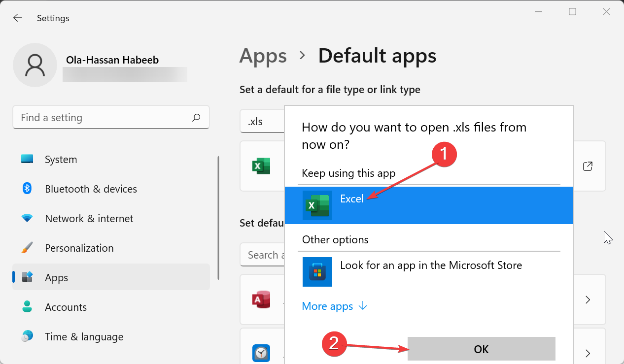Click the Bluetooth icon in sidebar
The width and height of the screenshot is (624, 364).
(27, 188)
